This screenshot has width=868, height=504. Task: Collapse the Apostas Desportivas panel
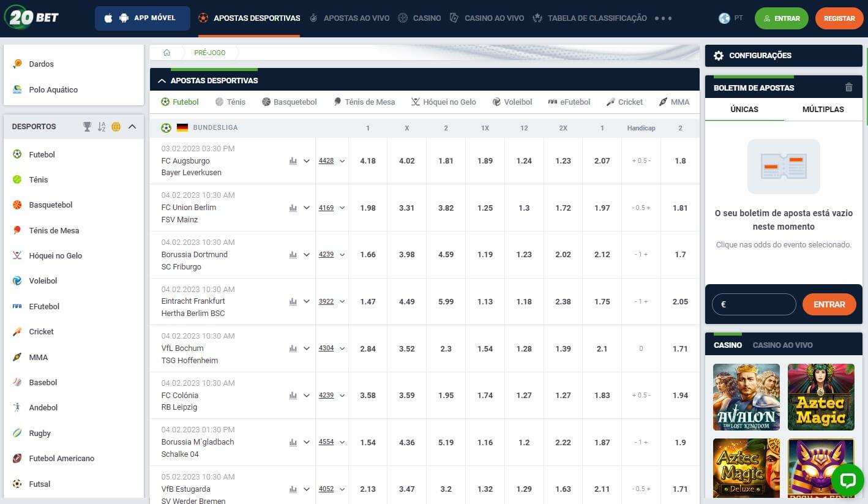[x=162, y=81]
